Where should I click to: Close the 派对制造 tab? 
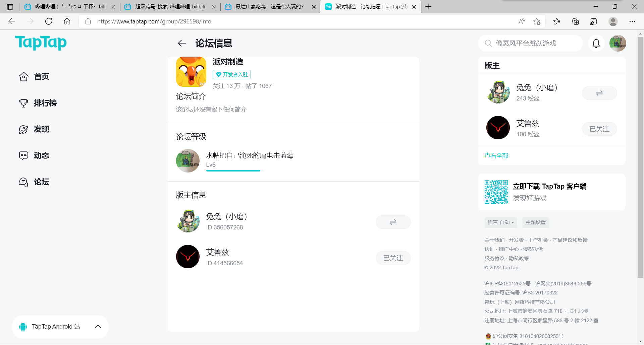pos(414,7)
